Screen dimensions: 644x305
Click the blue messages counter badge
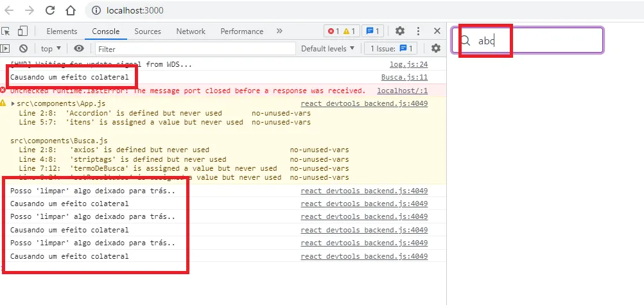pyautogui.click(x=373, y=31)
